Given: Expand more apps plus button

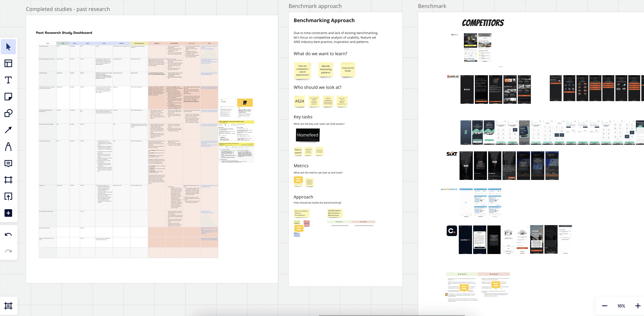Looking at the screenshot, I should (8, 213).
